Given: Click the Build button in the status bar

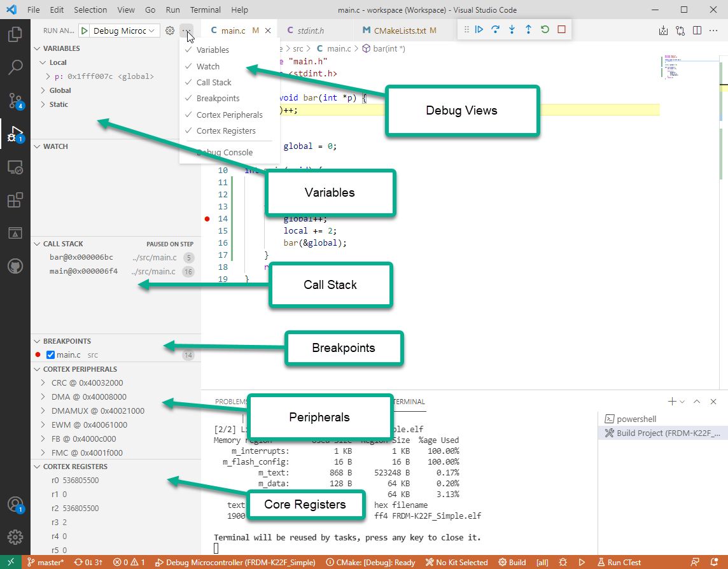Looking at the screenshot, I should coord(512,562).
